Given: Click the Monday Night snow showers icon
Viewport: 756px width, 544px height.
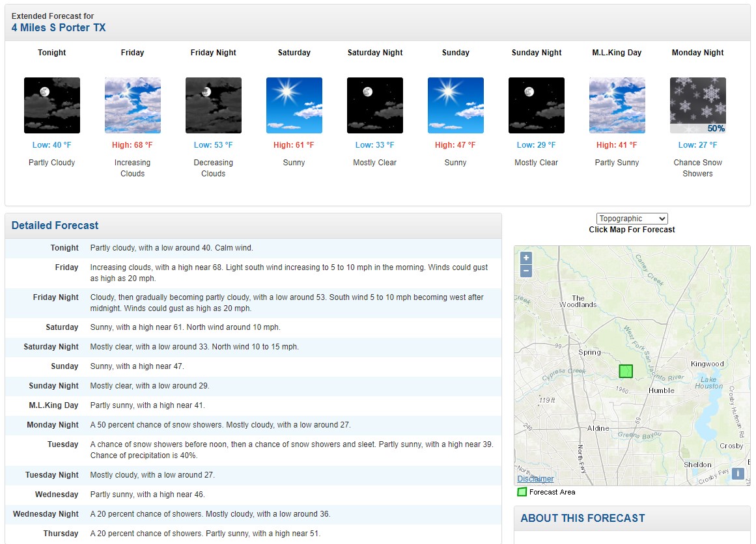Looking at the screenshot, I should point(698,105).
